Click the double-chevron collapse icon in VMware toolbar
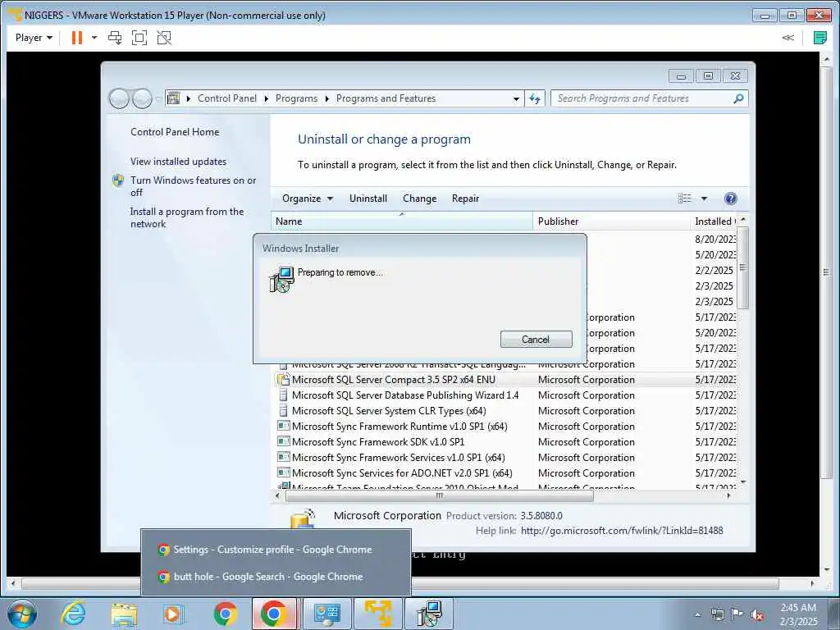Screen dimensions: 840x630 pos(787,38)
